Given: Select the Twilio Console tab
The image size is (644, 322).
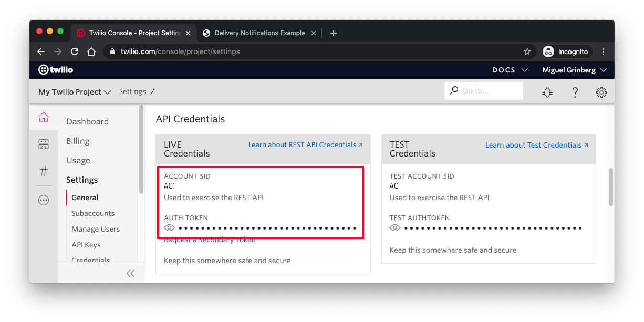Looking at the screenshot, I should 134,33.
